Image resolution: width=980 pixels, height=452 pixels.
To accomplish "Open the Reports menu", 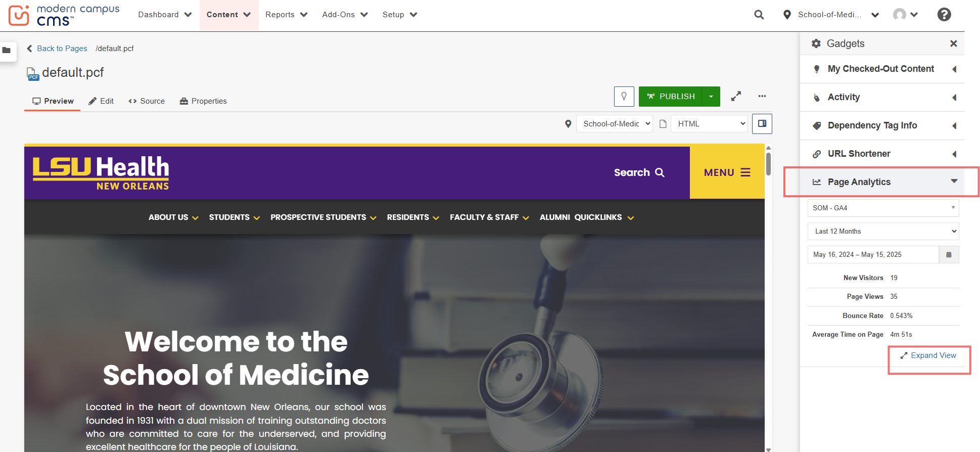I will click(x=286, y=15).
